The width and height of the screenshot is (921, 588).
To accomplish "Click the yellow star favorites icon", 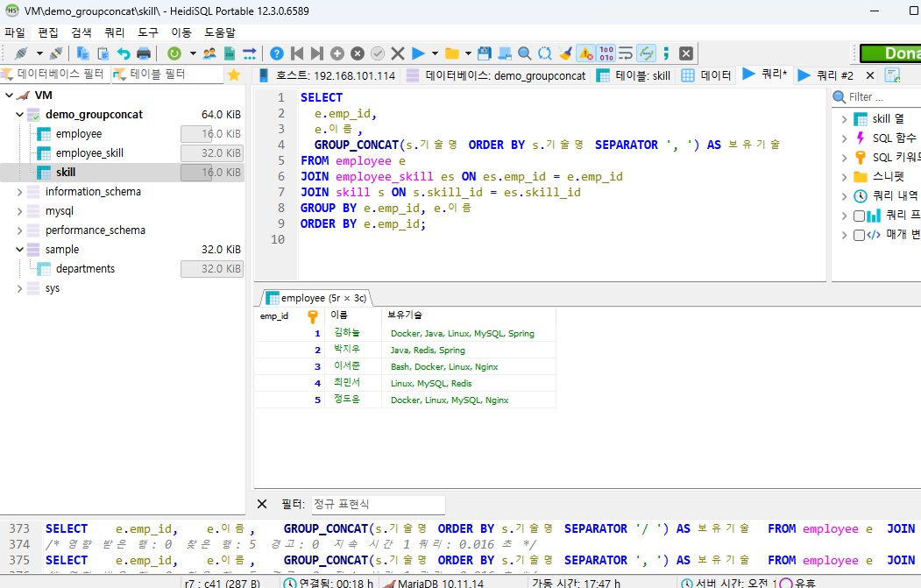I will pos(234,74).
